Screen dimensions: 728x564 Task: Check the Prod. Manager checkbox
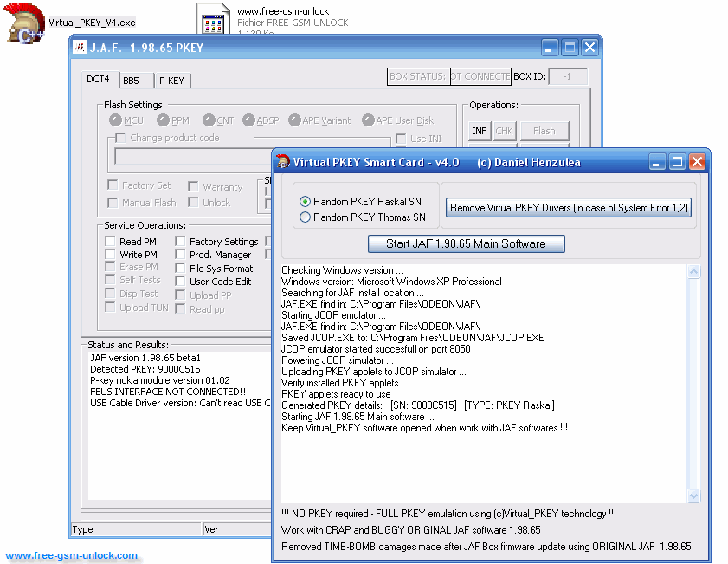[180, 255]
